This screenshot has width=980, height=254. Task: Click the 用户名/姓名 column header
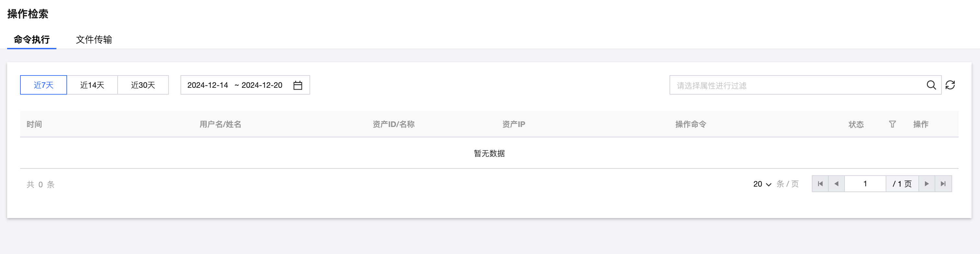(220, 124)
